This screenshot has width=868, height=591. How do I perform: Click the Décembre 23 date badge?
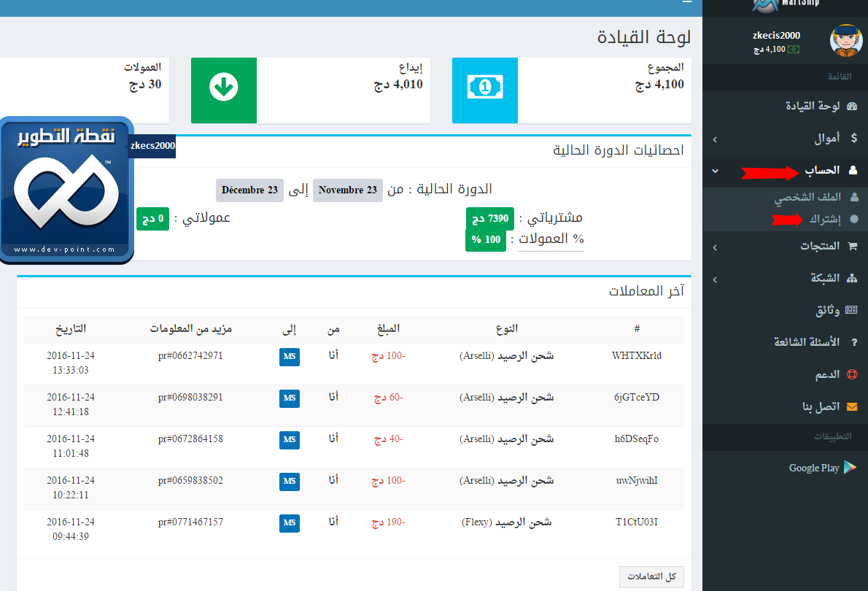click(249, 190)
